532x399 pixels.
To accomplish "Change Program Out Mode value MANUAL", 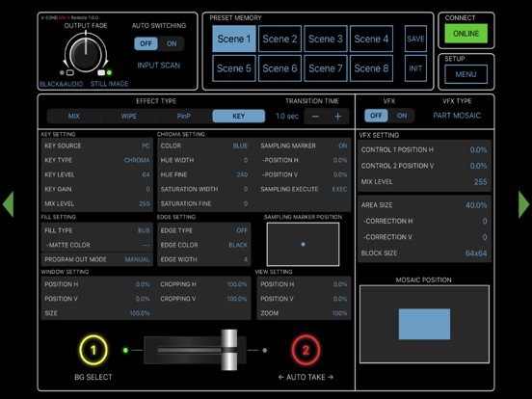I will point(137,259).
